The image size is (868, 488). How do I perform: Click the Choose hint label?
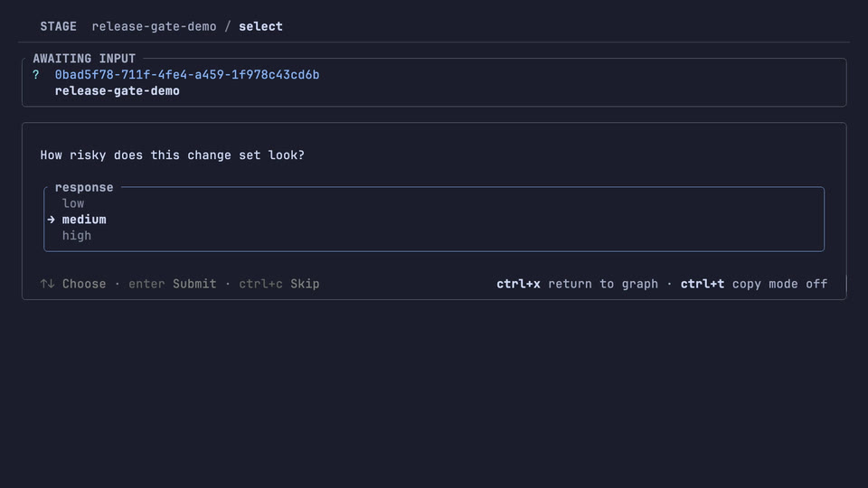[84, 284]
